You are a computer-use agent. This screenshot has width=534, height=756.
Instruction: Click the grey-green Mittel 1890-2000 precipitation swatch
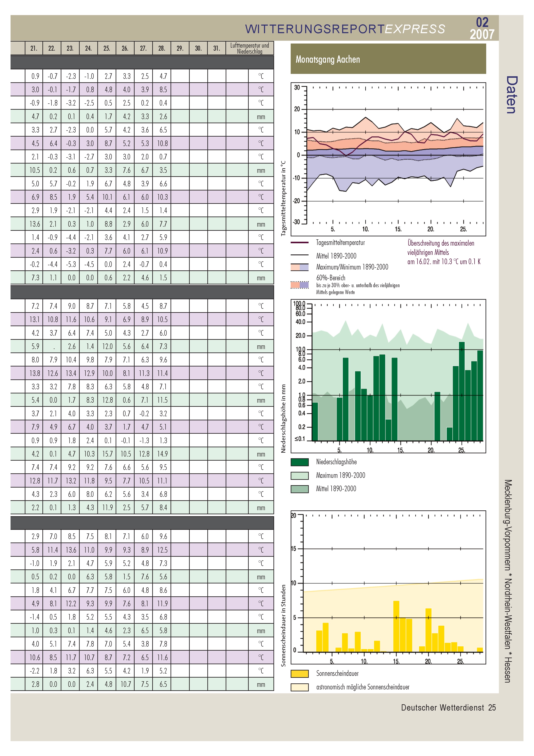click(x=300, y=489)
